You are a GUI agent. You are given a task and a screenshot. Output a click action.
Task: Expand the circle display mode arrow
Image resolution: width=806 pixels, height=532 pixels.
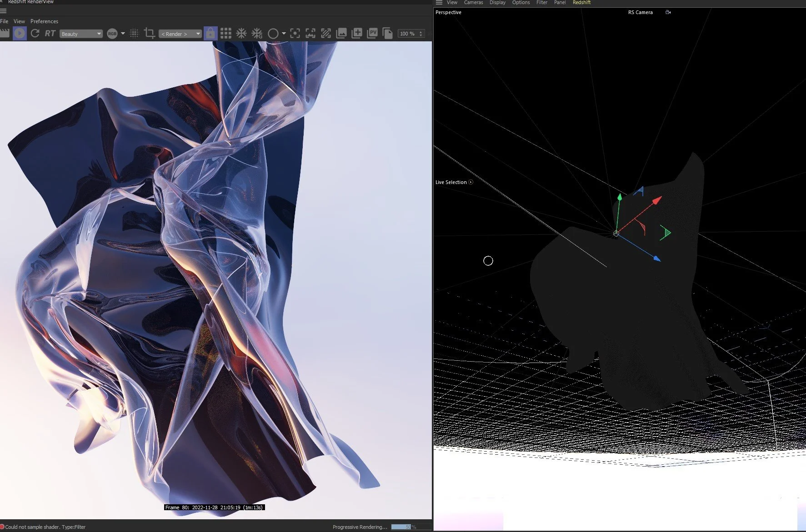pyautogui.click(x=284, y=33)
